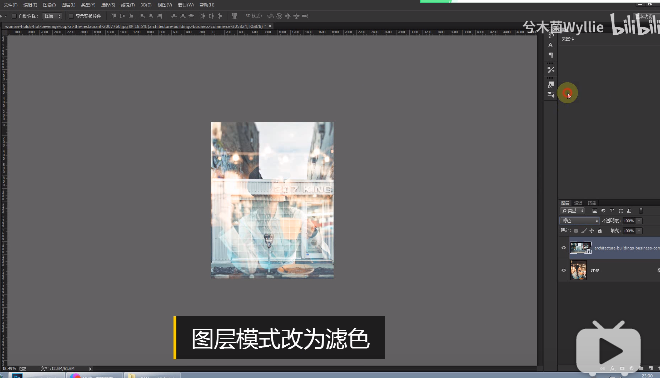The height and width of the screenshot is (378, 660).
Task: Select the top smart-object layer thumbnail
Action: pos(581,248)
